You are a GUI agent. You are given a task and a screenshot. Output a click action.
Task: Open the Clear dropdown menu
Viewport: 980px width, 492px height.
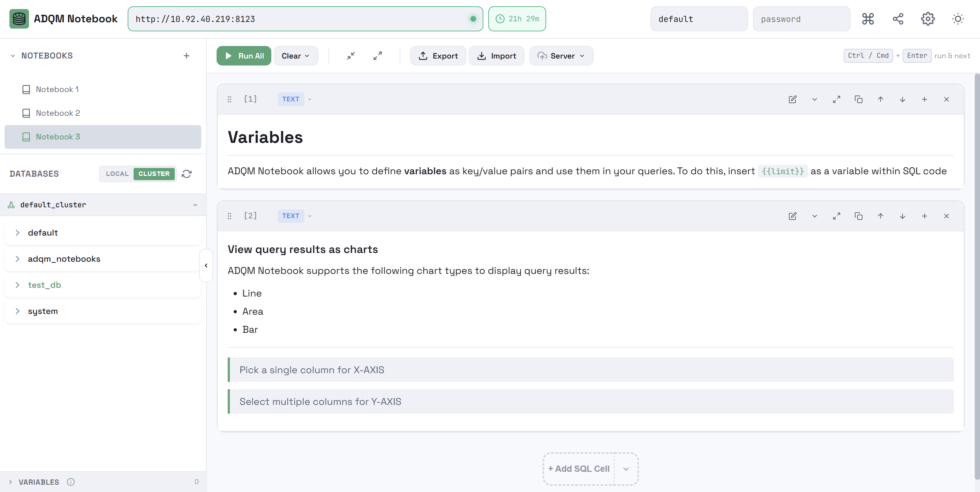[296, 56]
